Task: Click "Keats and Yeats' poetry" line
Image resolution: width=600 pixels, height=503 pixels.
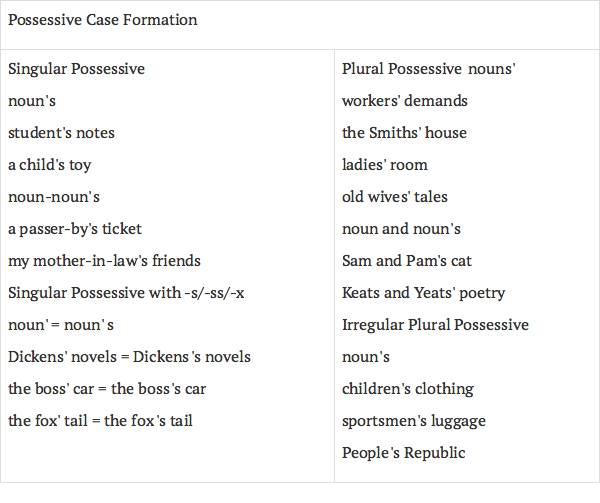Action: pyautogui.click(x=423, y=293)
